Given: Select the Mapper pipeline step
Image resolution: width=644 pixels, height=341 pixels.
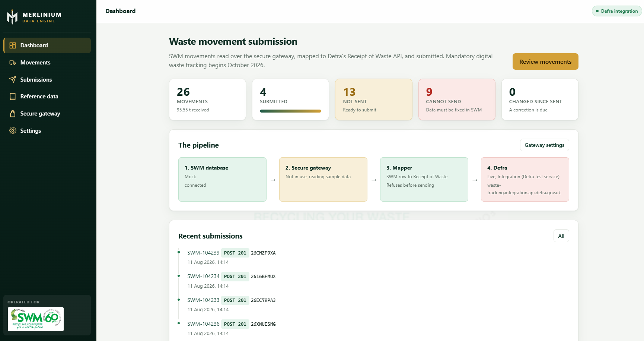Looking at the screenshot, I should (x=424, y=179).
